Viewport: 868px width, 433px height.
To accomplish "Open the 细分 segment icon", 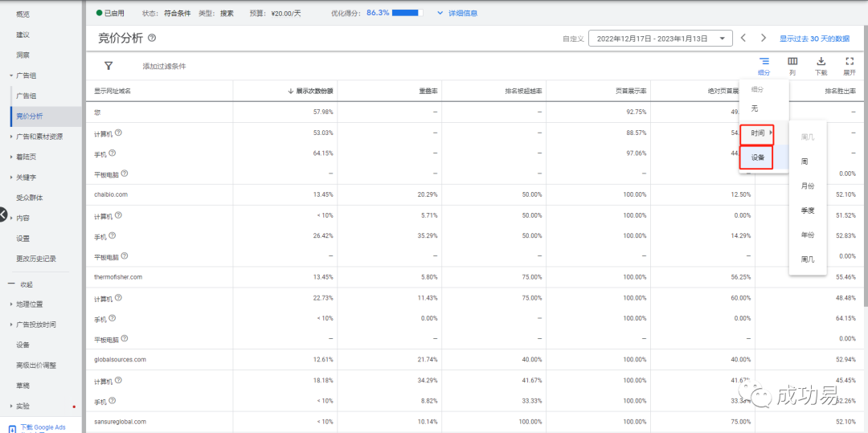I will pyautogui.click(x=764, y=61).
